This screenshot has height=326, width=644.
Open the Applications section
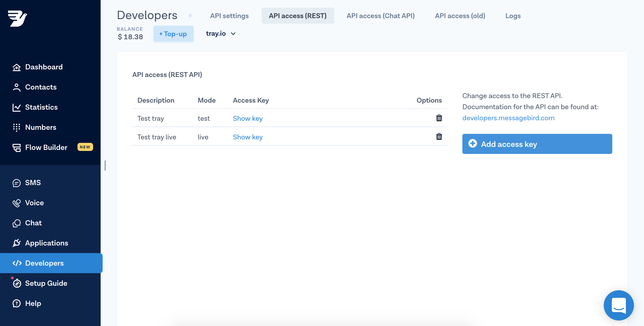tap(46, 243)
